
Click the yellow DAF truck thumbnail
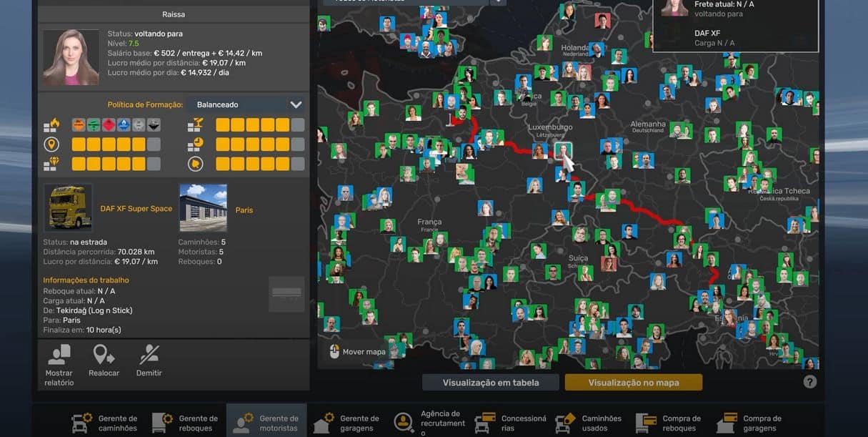[x=68, y=207]
